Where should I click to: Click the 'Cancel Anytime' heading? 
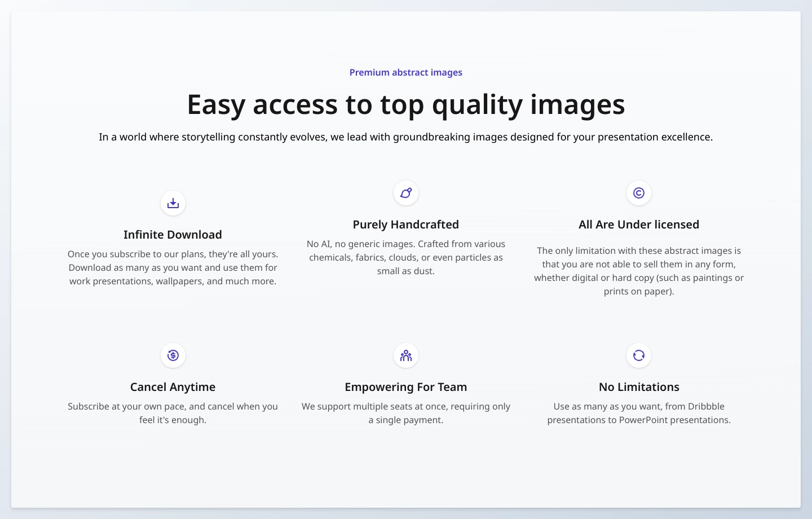[x=173, y=387]
